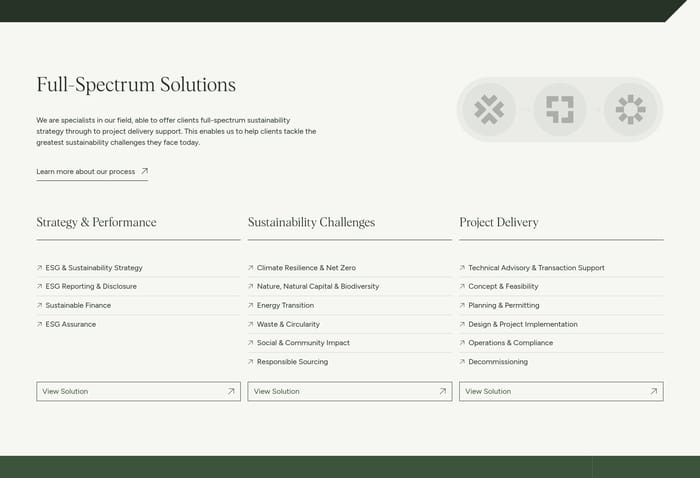Image resolution: width=700 pixels, height=478 pixels.
Task: Click the X-shaped symbol in the process graphic
Action: coord(489,109)
